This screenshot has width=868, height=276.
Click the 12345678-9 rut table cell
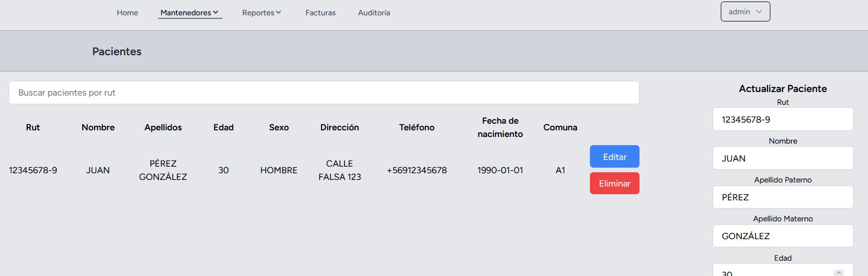click(33, 170)
